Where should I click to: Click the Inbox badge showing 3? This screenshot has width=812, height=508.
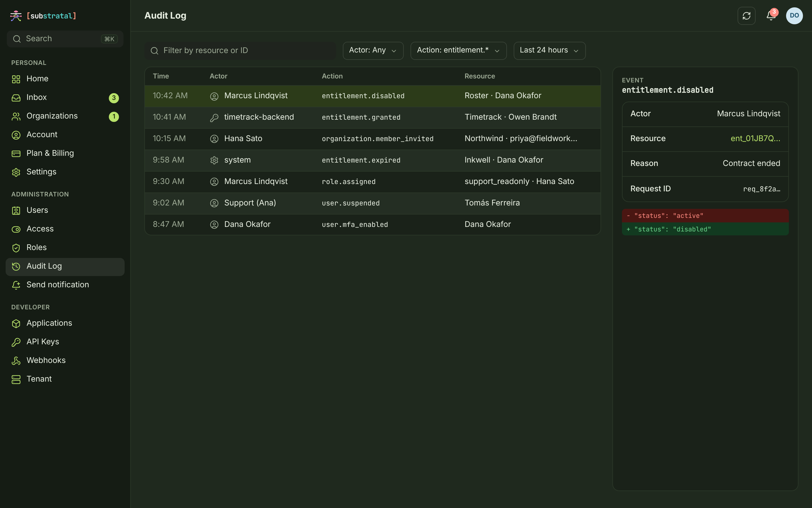pos(114,98)
